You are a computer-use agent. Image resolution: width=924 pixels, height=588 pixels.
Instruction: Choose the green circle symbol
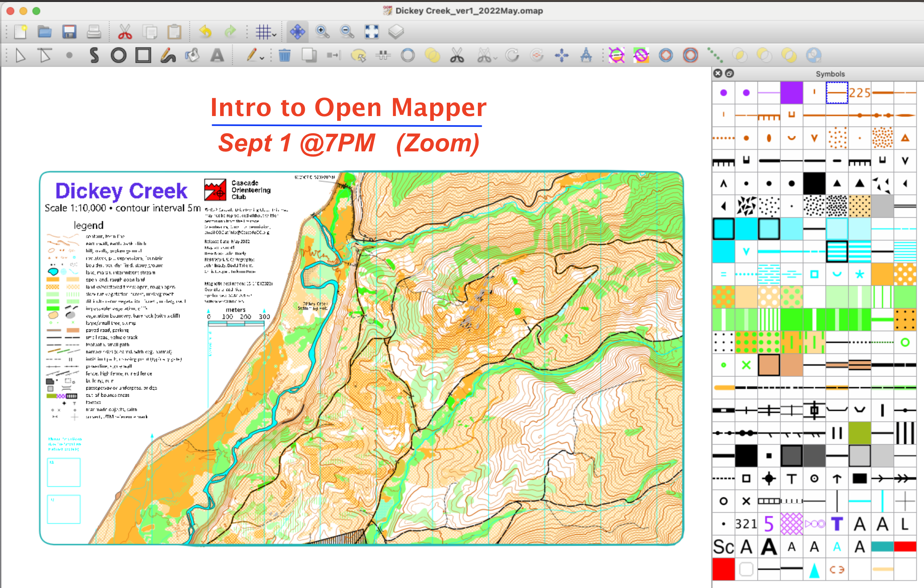pos(905,343)
